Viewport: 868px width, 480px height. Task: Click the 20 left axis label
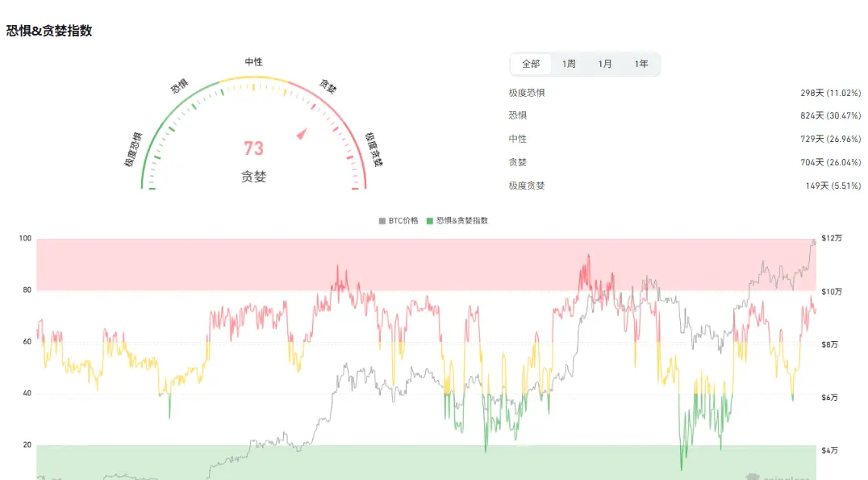pos(27,445)
